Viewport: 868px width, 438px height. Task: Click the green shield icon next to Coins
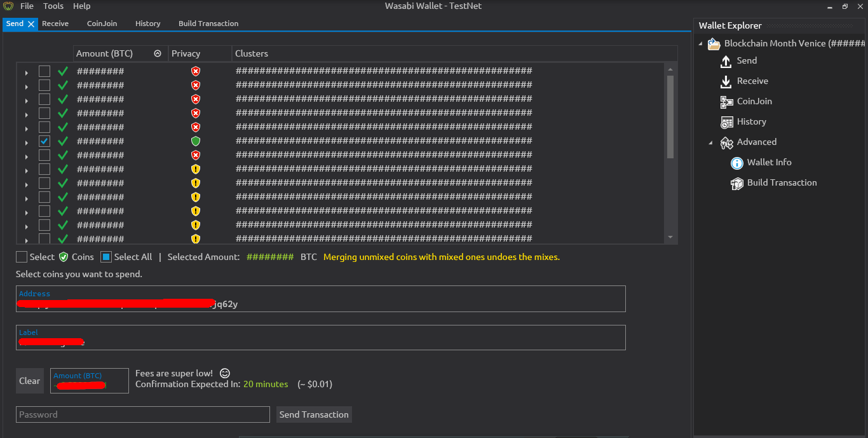(x=64, y=257)
